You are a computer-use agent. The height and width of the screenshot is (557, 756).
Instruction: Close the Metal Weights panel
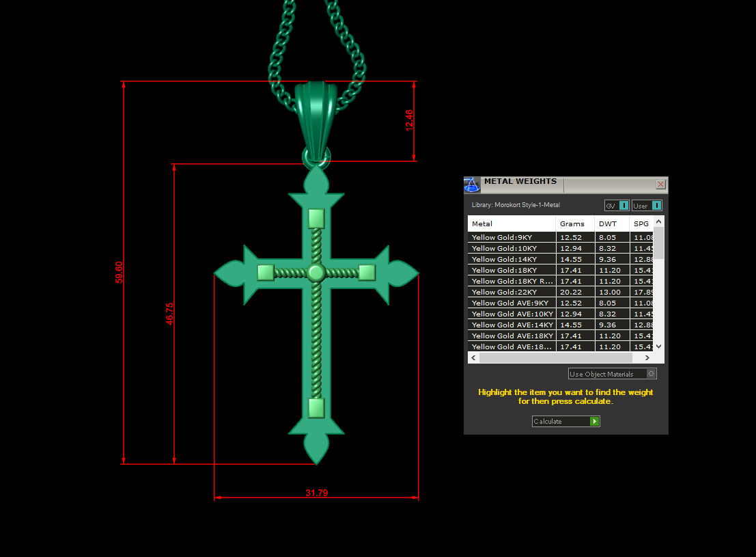660,185
